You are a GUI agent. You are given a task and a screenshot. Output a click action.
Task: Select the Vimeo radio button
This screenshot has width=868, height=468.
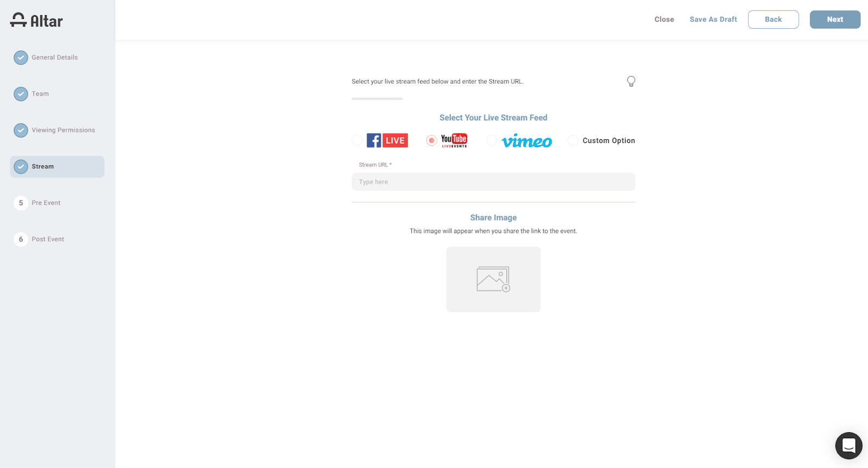[x=492, y=140]
